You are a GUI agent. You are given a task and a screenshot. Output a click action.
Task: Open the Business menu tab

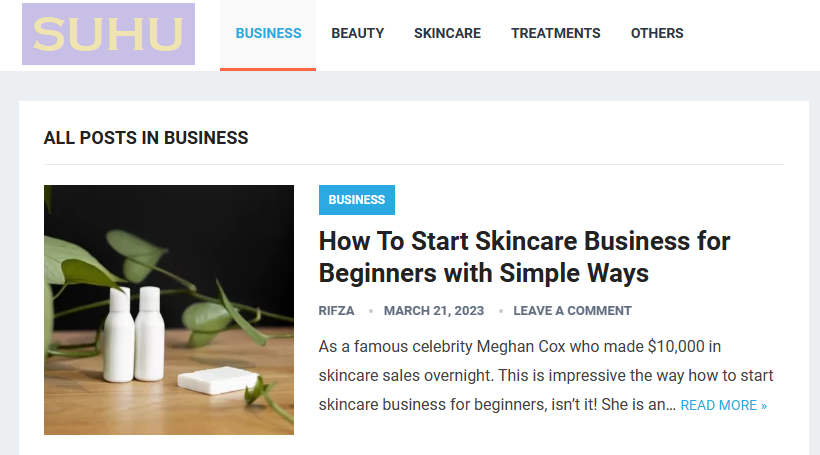[268, 33]
